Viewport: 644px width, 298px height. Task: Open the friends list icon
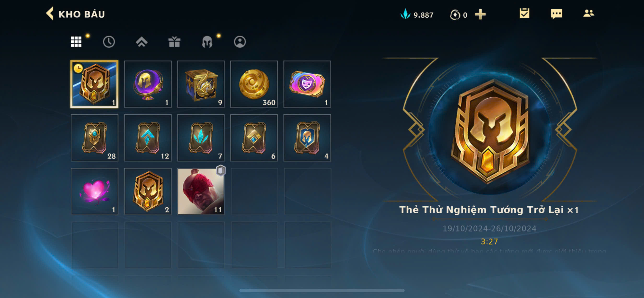pos(588,13)
